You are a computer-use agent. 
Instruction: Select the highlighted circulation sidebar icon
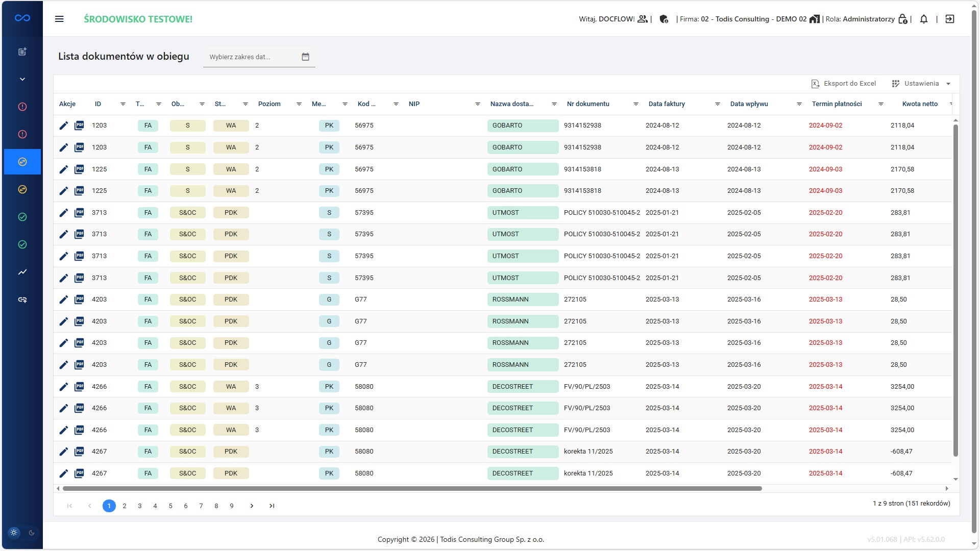point(22,162)
